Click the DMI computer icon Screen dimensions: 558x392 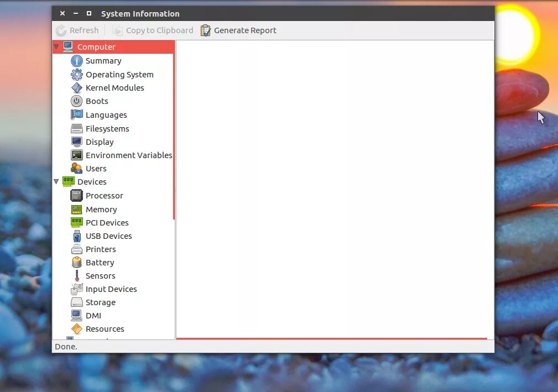click(76, 316)
